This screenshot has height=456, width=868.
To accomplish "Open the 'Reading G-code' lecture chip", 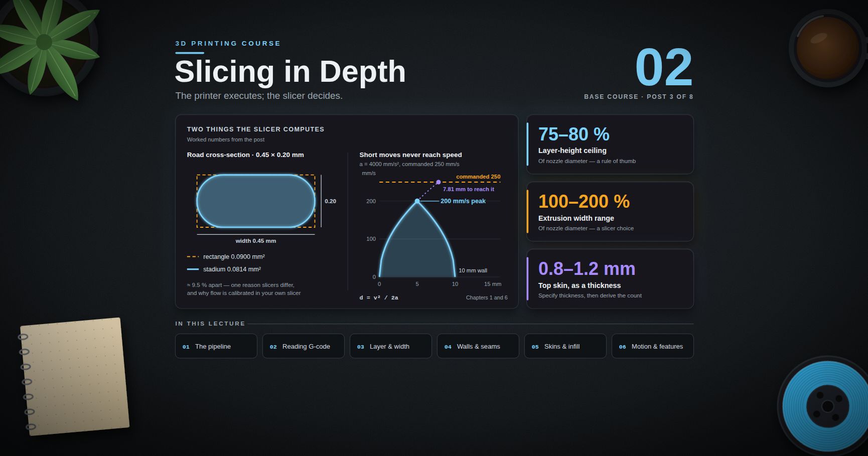I will [304, 346].
